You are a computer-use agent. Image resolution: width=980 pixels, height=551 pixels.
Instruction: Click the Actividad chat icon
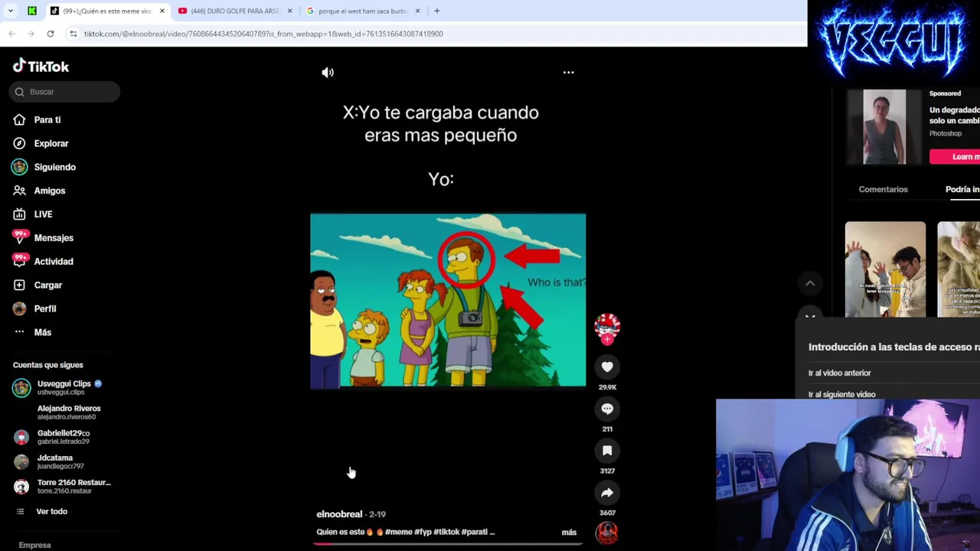click(19, 262)
